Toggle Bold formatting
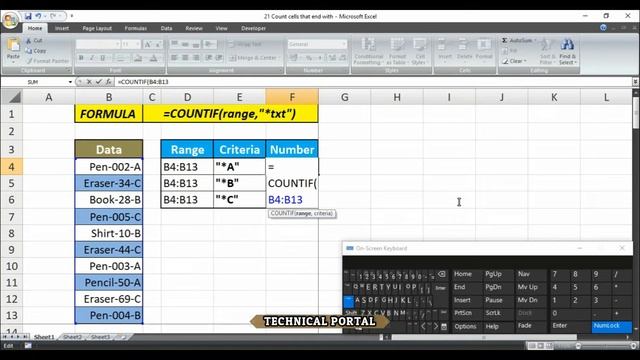Screen dimensions: 640x360 click(81, 58)
